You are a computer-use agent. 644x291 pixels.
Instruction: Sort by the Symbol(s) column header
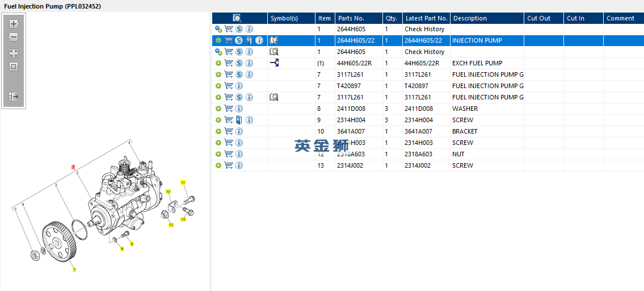click(x=291, y=18)
